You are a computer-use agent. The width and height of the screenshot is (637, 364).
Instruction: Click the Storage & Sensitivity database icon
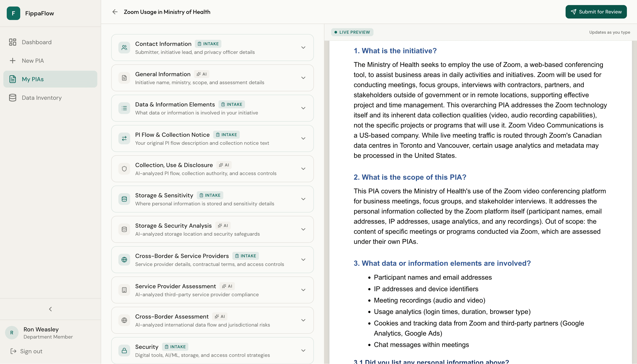pyautogui.click(x=124, y=199)
